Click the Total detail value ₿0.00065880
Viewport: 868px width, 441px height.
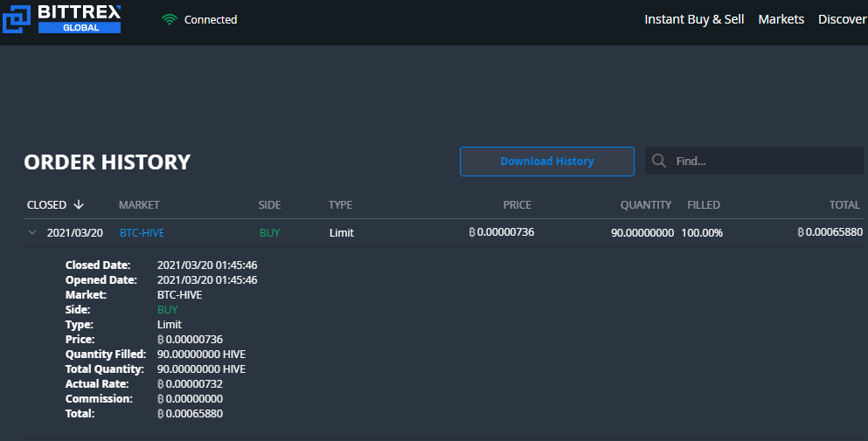click(x=190, y=414)
